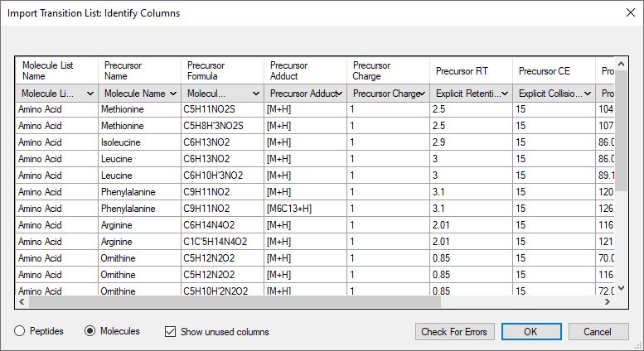Select the C5H11NO2S formula cell for Methionine
Viewport: 644px width, 351px height.
point(222,109)
